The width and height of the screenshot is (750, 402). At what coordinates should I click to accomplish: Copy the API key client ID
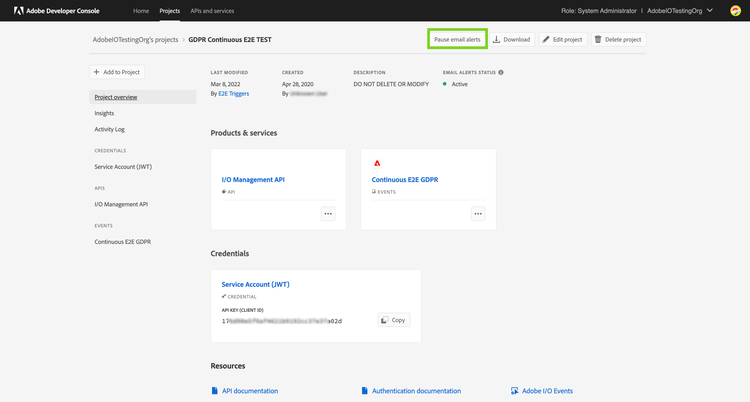393,320
